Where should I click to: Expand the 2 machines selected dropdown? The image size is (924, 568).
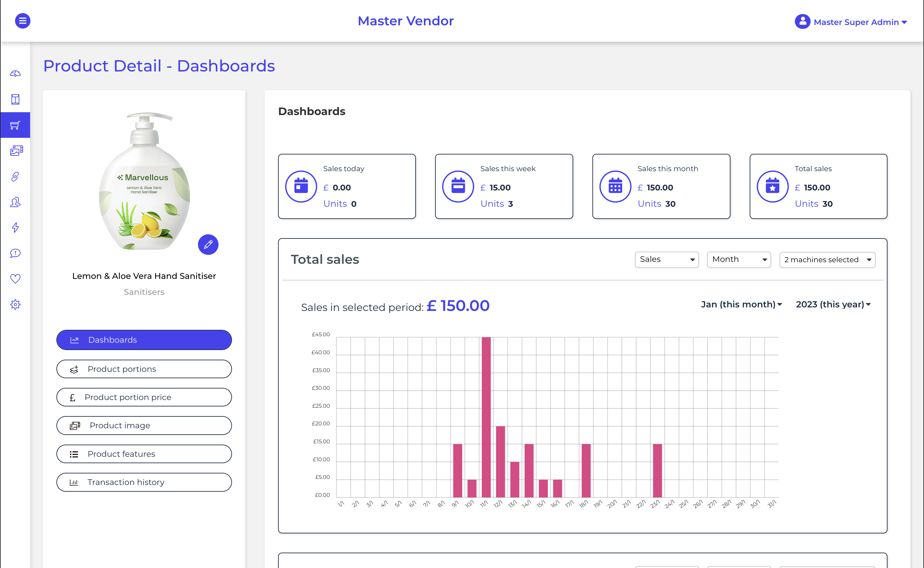click(827, 260)
